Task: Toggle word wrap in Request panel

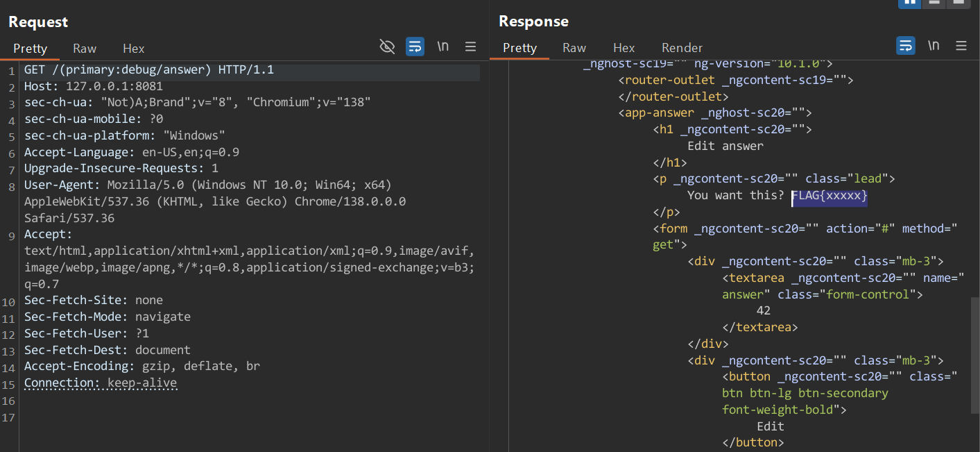Action: [415, 47]
